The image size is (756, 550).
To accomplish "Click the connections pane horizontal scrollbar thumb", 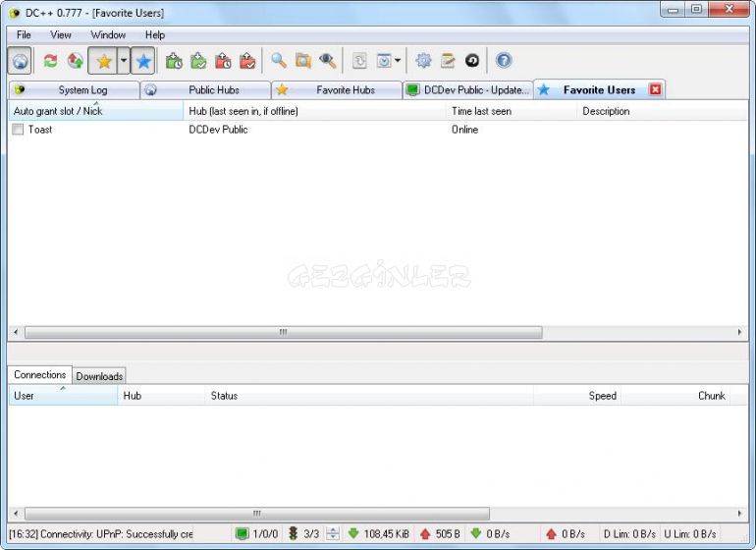I will click(x=257, y=514).
